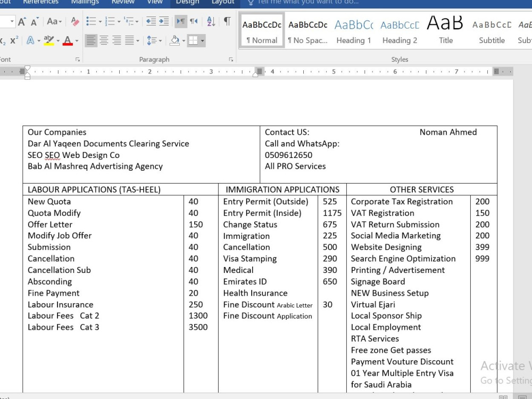Apply text highlight color

coord(49,41)
